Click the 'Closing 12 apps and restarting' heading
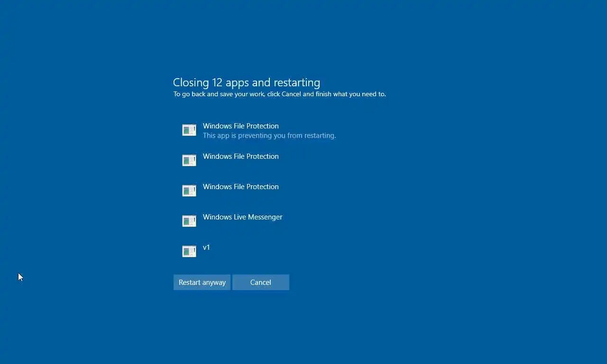 click(x=247, y=82)
